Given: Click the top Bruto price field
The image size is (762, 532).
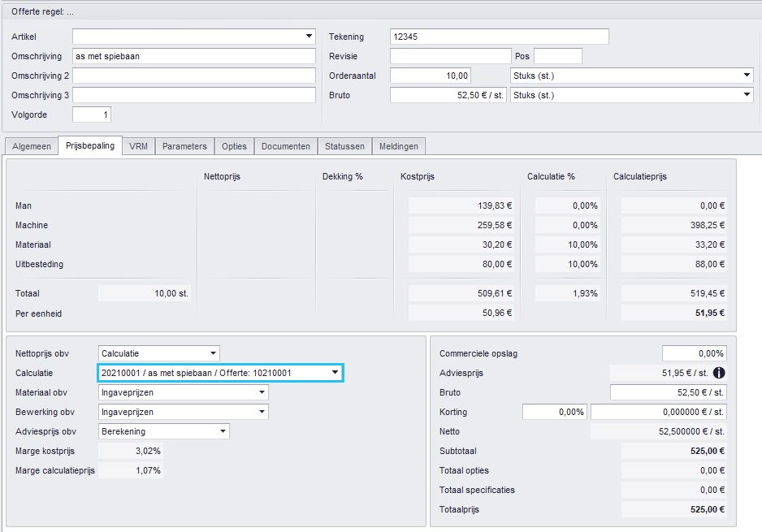Looking at the screenshot, I should coord(448,95).
